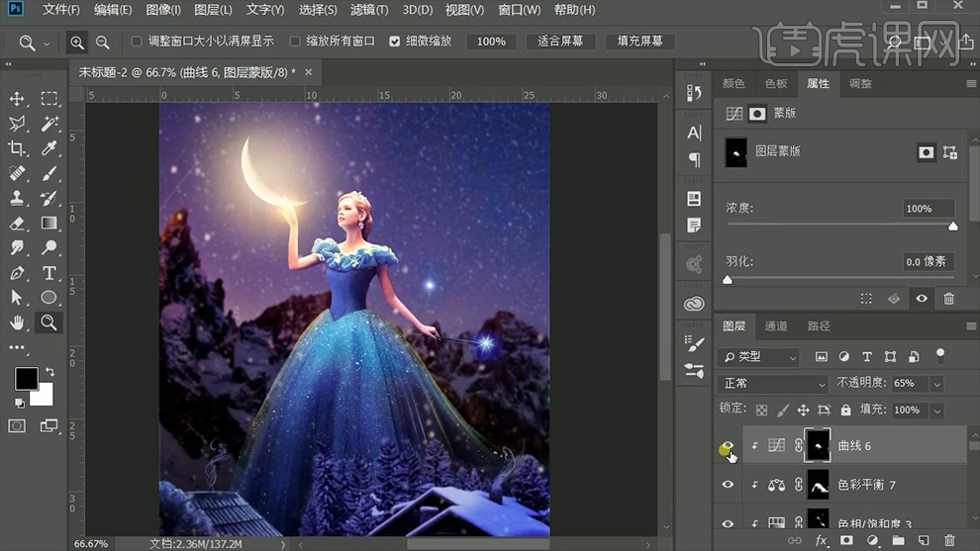Screen dimensions: 980x551
Task: Enable the 缩放所有窗口 checkbox
Action: click(x=295, y=42)
